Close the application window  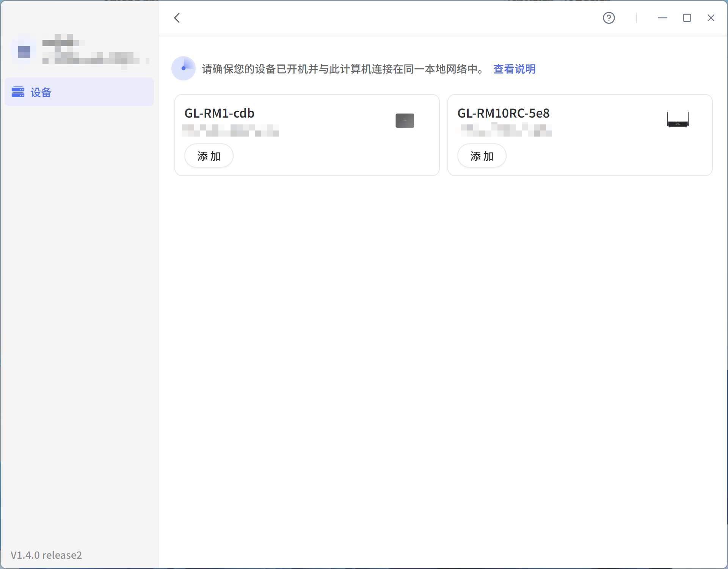point(711,18)
